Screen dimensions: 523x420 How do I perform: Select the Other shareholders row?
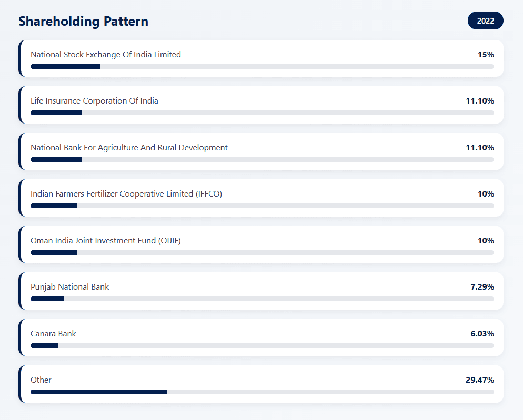[x=41, y=380]
